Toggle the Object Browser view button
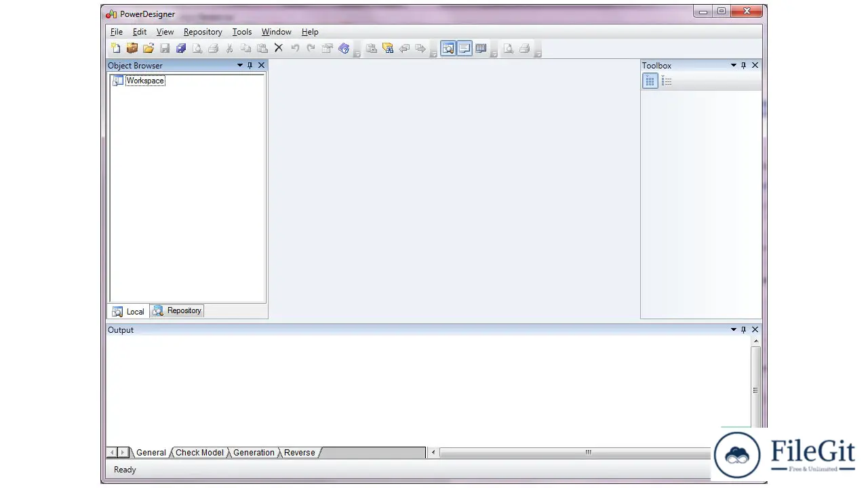 pyautogui.click(x=448, y=49)
